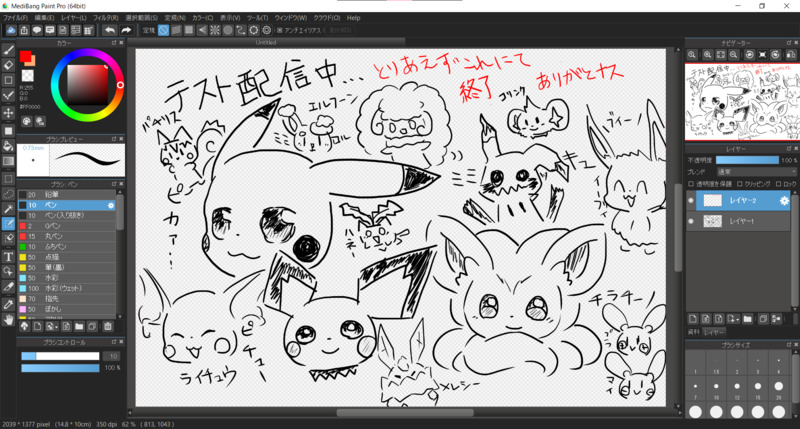Select the Eyedropper tool
The width and height of the screenshot is (800, 429).
tap(8, 305)
